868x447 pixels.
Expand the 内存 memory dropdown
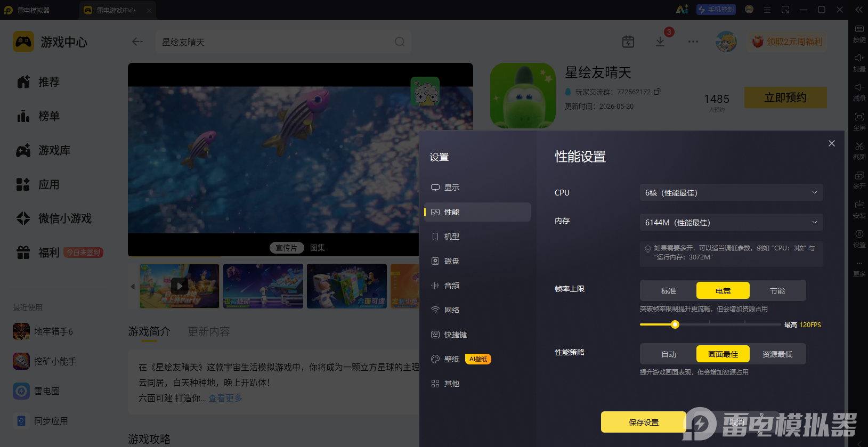coord(732,222)
